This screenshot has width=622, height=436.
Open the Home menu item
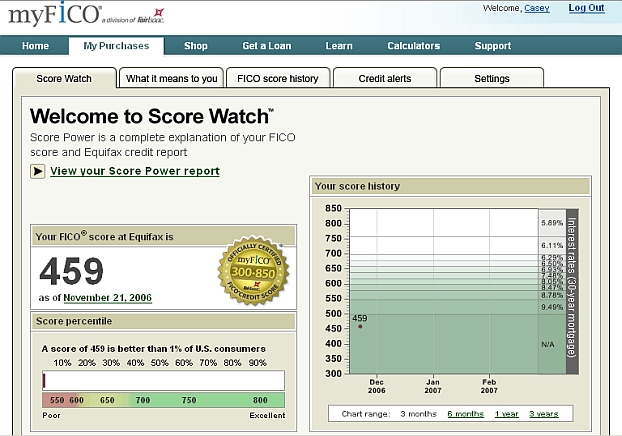(35, 46)
